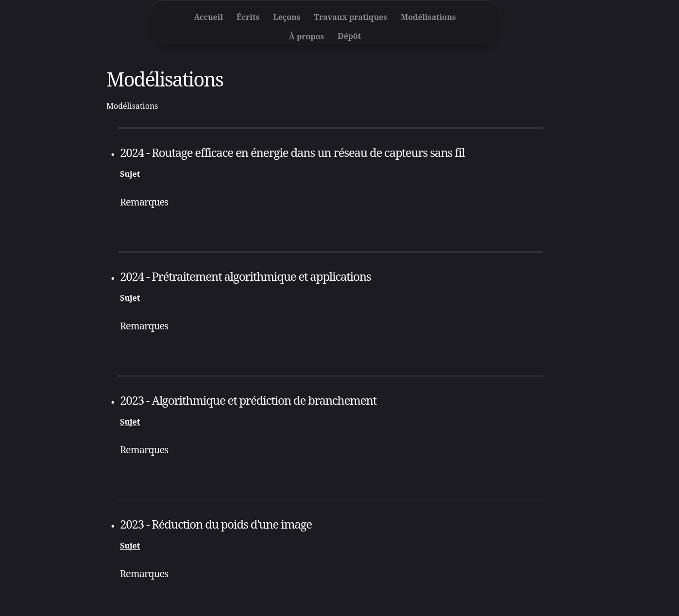Click Remarques under the prédiction de branchement entry
Screen dimensions: 679x616
pos(144,450)
